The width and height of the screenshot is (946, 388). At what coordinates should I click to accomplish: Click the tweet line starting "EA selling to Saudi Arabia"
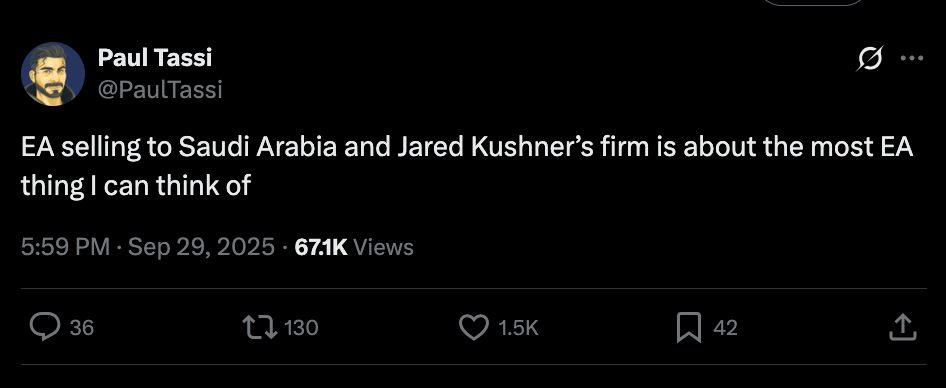click(x=467, y=147)
